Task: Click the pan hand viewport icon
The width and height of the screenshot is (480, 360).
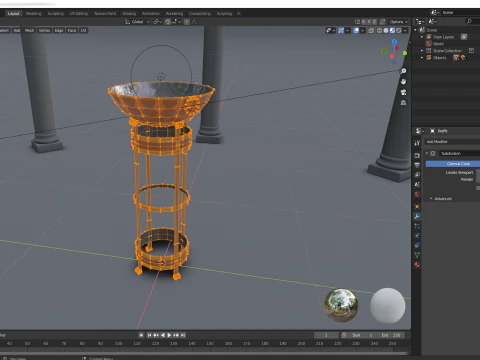Action: pos(403,81)
